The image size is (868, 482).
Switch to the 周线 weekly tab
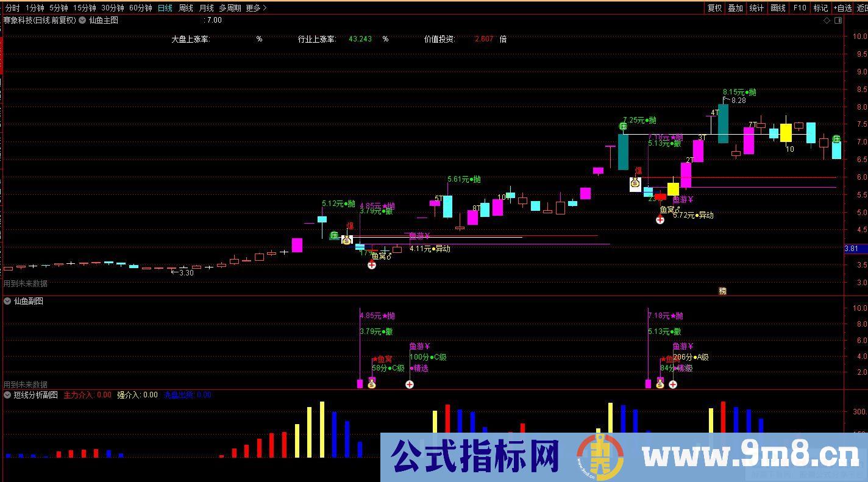click(x=185, y=8)
